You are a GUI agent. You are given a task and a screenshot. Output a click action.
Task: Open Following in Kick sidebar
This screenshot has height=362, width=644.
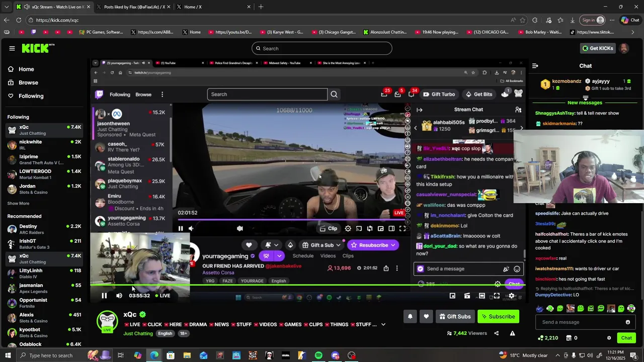tap(31, 96)
